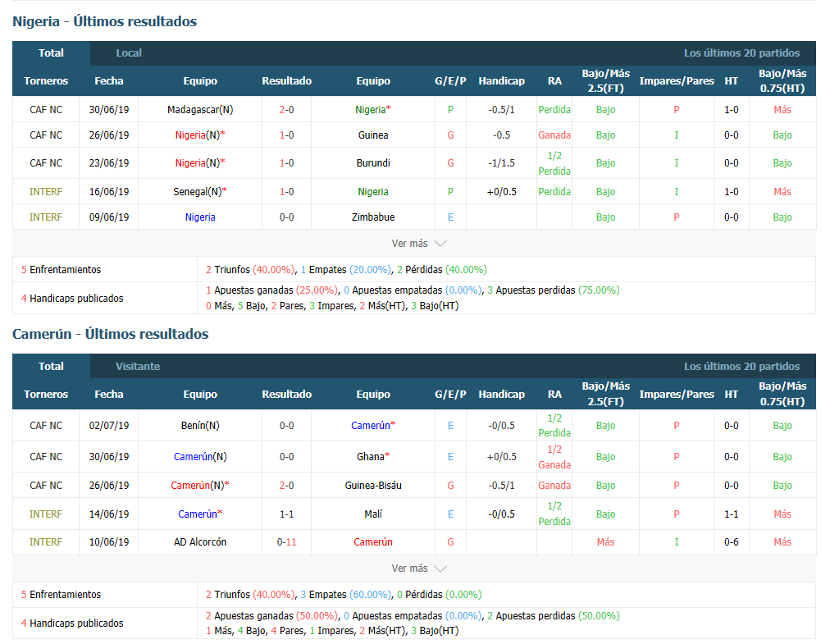The image size is (821, 644).
Task: Click CAF NC tournament in 02/07/19 row
Action: (46, 425)
